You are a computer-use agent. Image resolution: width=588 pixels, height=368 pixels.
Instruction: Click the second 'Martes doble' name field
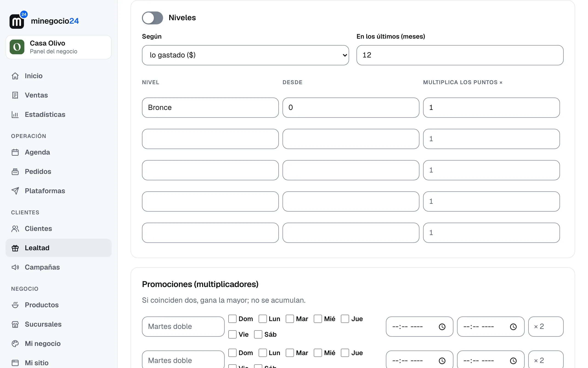tap(183, 359)
